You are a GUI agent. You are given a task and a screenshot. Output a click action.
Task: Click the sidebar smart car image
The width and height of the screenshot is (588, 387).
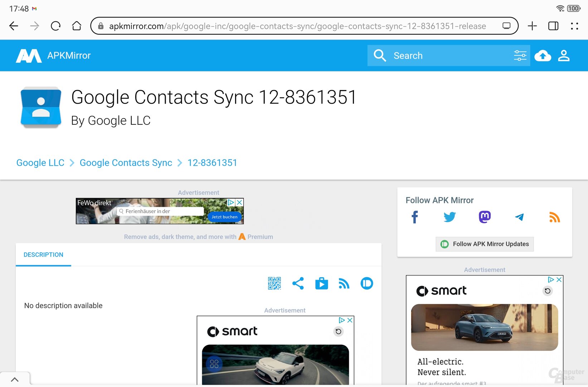pyautogui.click(x=485, y=327)
